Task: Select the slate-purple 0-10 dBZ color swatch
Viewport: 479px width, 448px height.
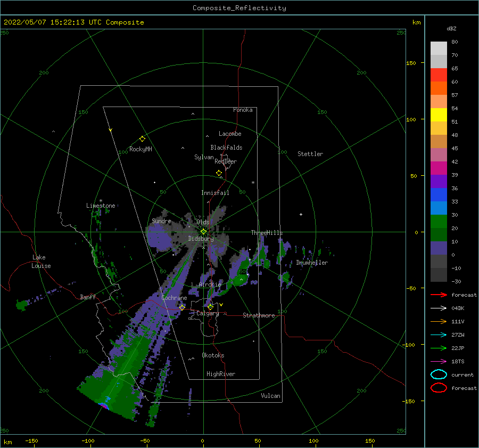Action: click(x=439, y=248)
